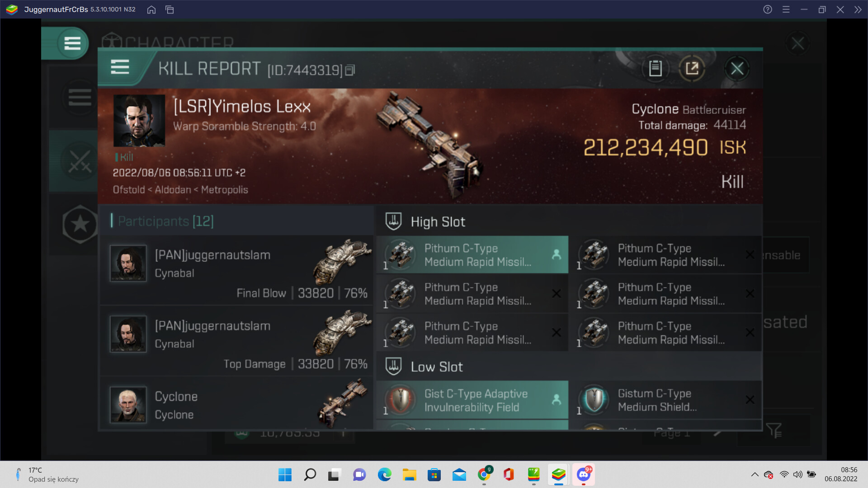This screenshot has width=868, height=488.
Task: Click the High Slot section icon
Action: click(x=393, y=222)
